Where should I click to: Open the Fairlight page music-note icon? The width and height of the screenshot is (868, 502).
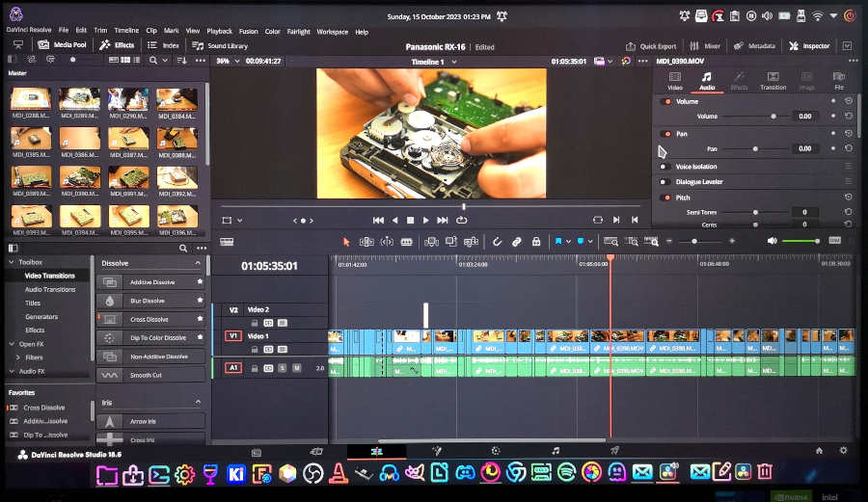[556, 451]
